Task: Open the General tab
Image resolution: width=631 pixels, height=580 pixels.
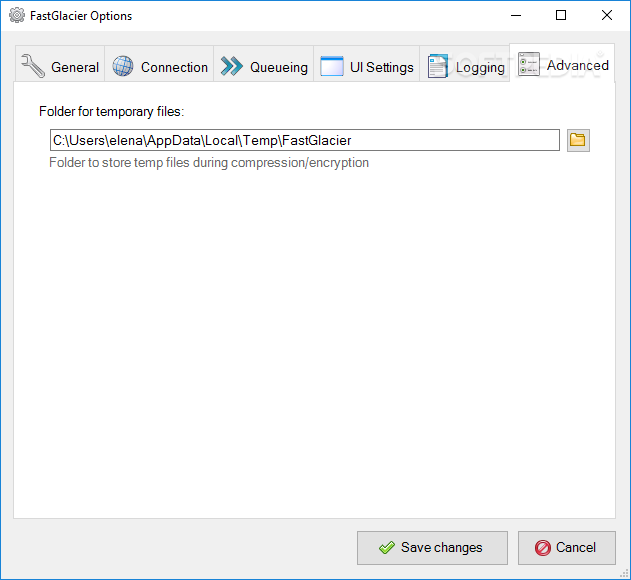Action: [x=60, y=65]
